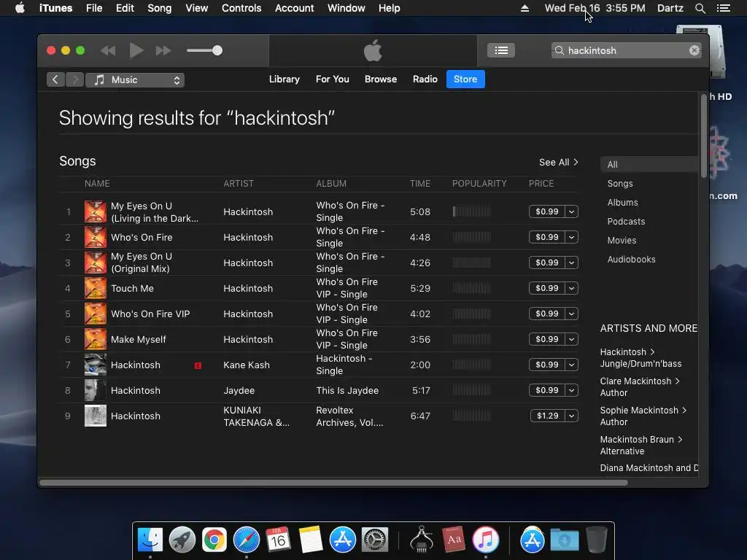
Task: Filter results by Podcasts
Action: point(626,222)
